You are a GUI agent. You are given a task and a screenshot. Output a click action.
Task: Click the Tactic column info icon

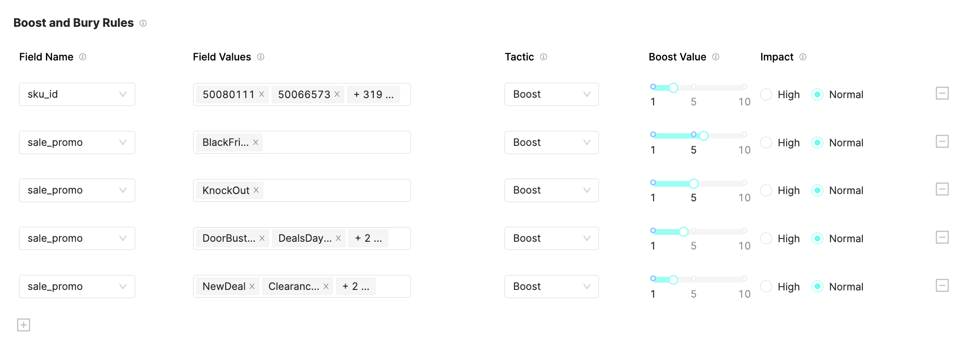(x=544, y=57)
